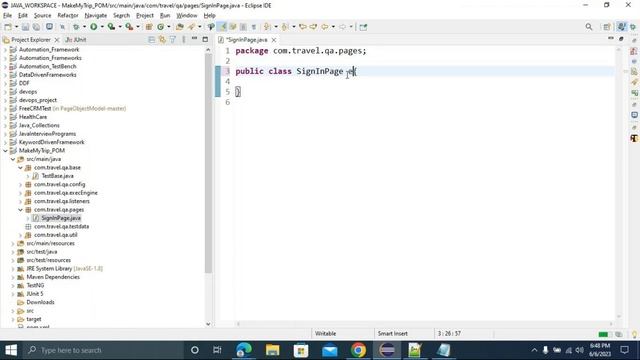This screenshot has height=360, width=640.
Task: Click the Open Type toolbar icon
Action: (180, 27)
